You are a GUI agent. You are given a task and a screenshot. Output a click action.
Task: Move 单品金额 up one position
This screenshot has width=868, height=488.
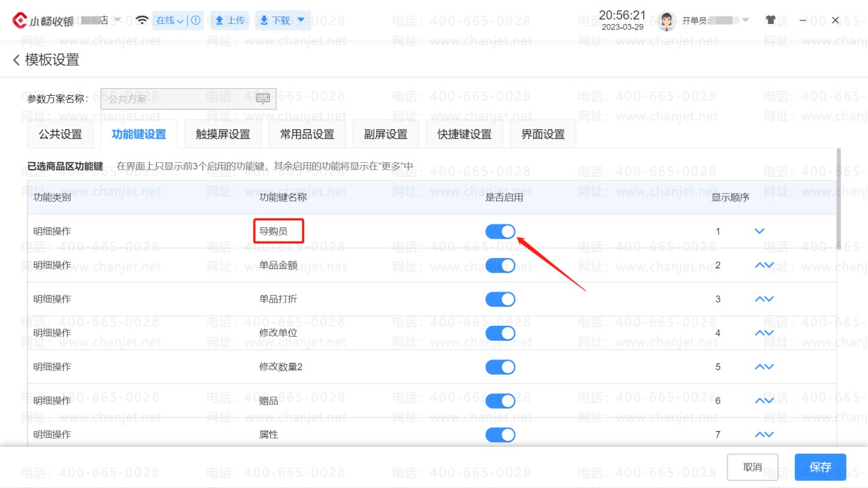point(759,265)
